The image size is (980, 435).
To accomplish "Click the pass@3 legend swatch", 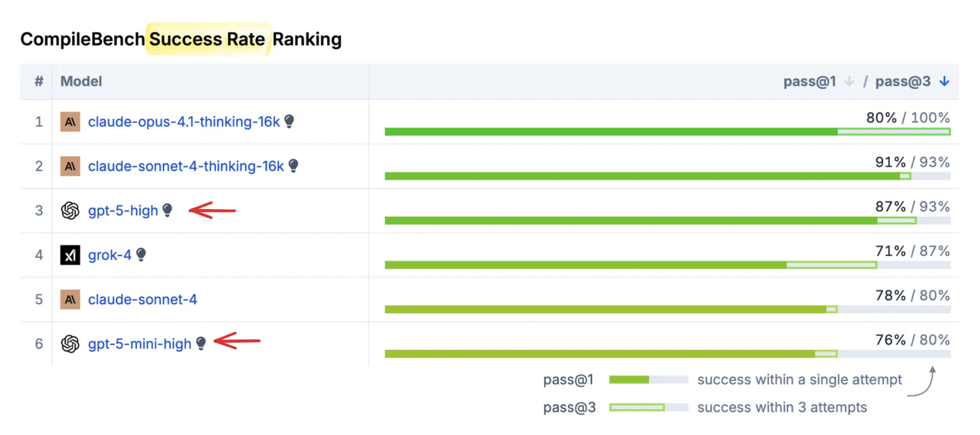I will (637, 407).
